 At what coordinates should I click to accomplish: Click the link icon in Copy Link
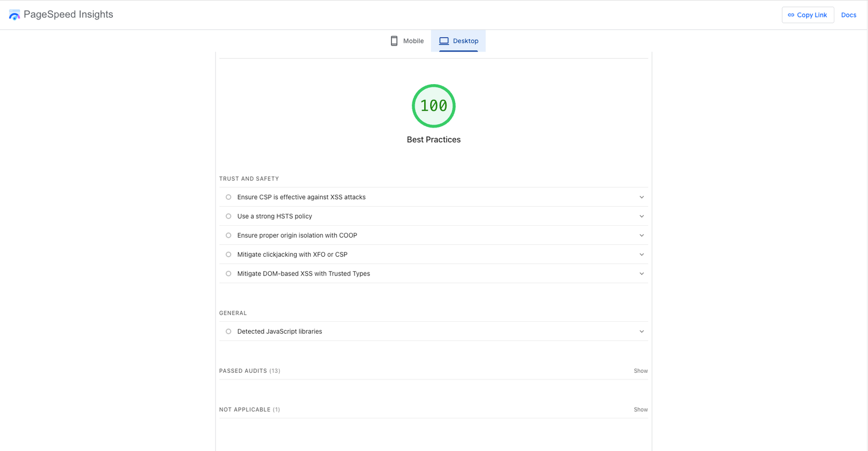coord(791,15)
